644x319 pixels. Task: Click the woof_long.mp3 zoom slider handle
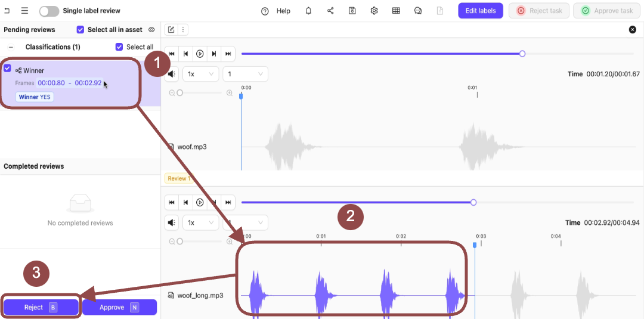(179, 241)
